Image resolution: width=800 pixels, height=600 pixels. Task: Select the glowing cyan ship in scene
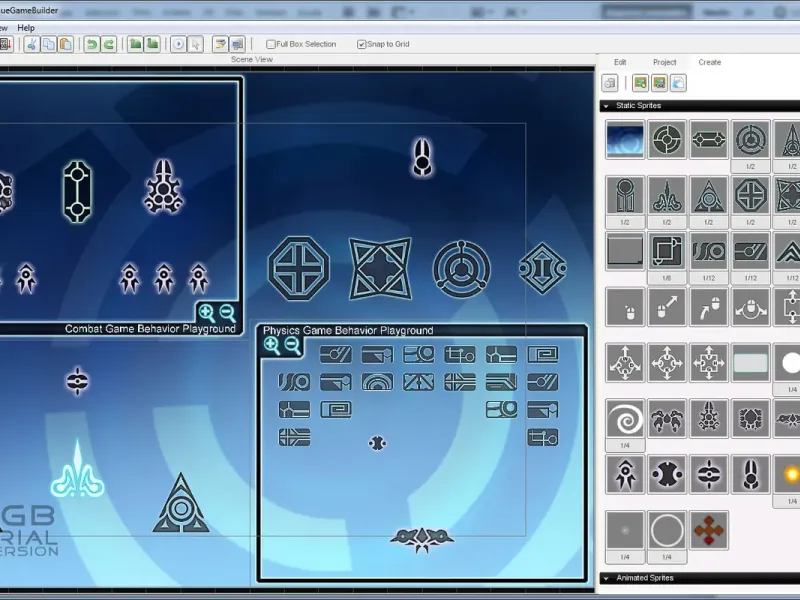tap(78, 472)
